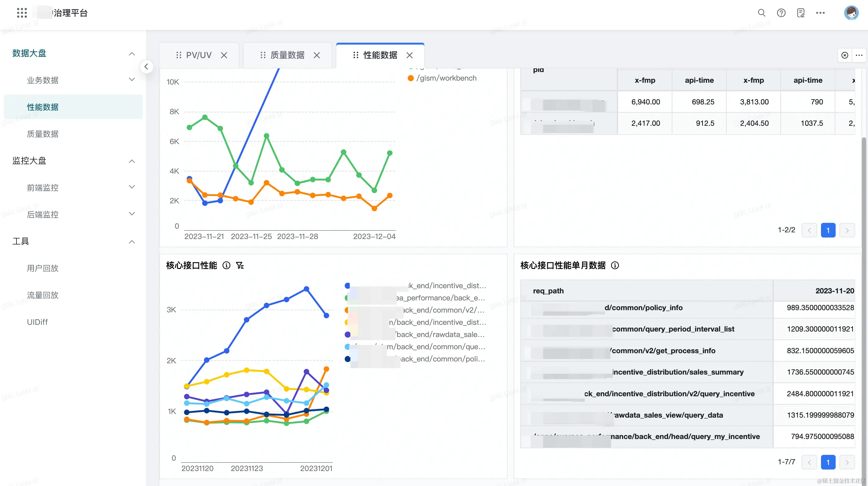Image resolution: width=868 pixels, height=486 pixels.
Task: Go to next page in lower table
Action: [847, 462]
